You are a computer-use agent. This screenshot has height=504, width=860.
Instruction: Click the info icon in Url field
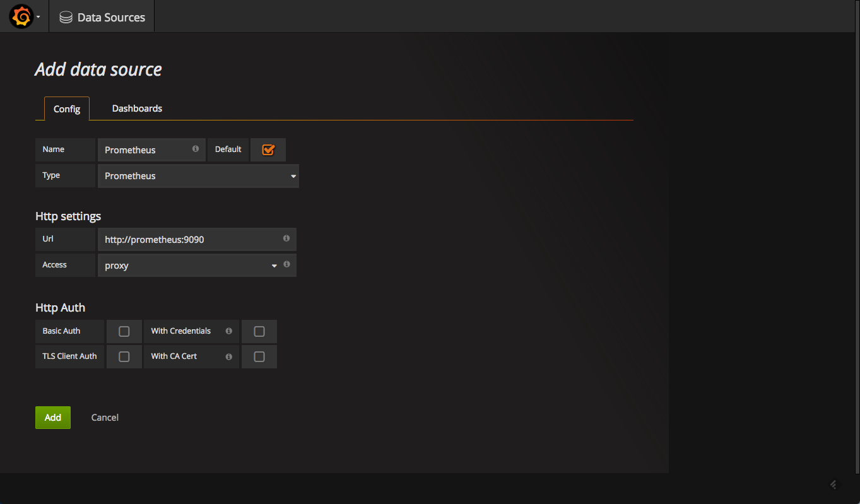click(x=286, y=238)
